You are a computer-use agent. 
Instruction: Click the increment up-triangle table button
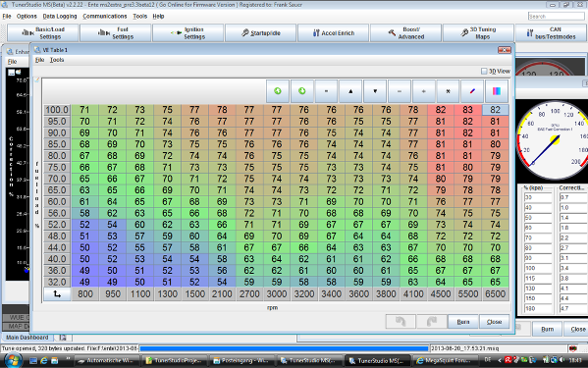tap(350, 91)
